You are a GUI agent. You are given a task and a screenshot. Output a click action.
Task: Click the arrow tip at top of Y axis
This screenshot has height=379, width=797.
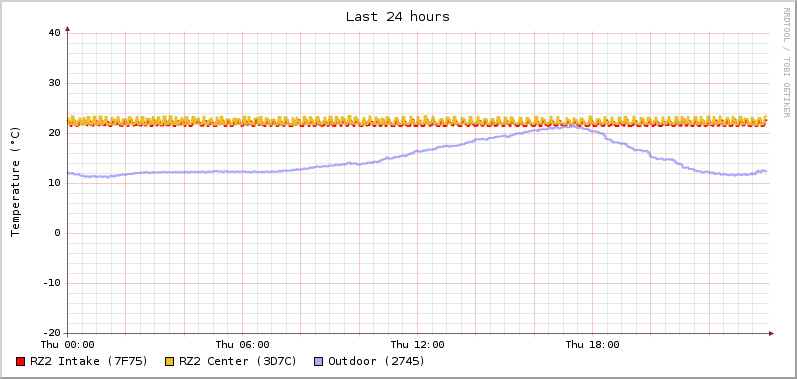point(67,29)
